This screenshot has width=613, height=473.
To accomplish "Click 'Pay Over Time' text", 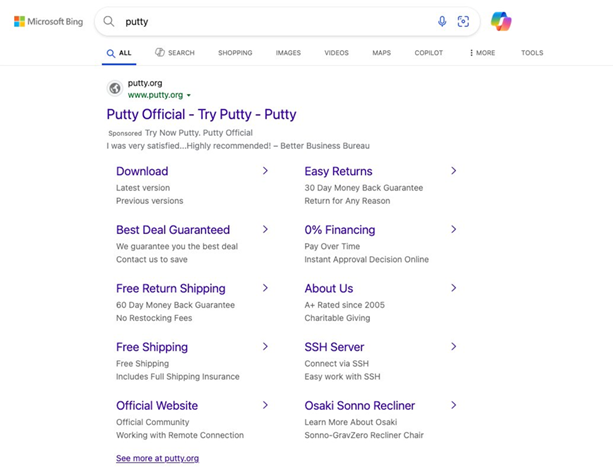I will 332,247.
